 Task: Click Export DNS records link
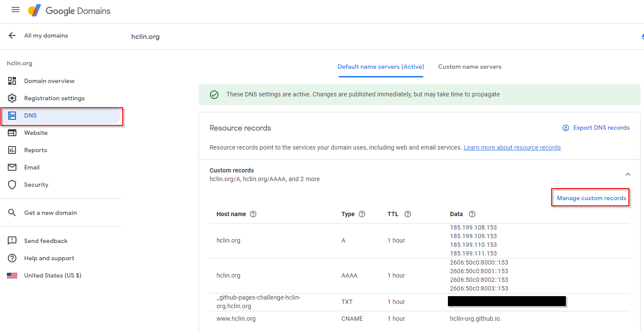point(601,128)
